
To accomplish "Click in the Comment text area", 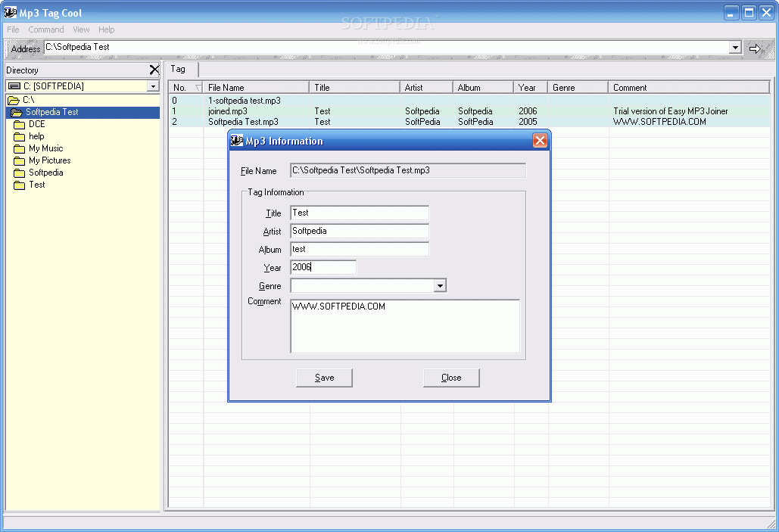I will click(x=405, y=326).
